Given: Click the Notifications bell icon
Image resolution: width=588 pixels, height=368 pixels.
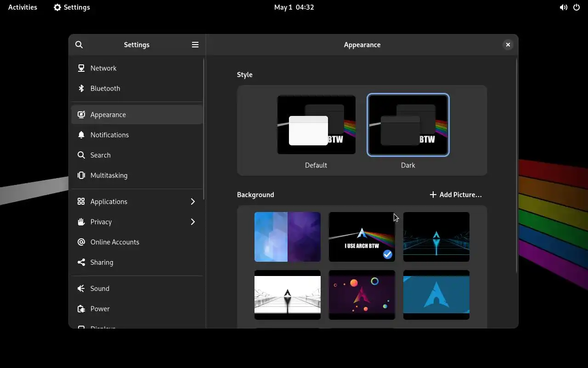Looking at the screenshot, I should 81,135.
